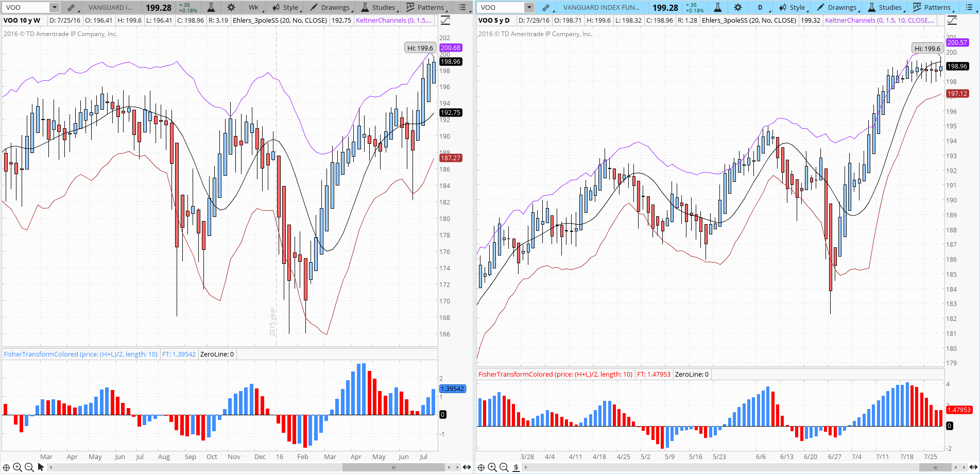Click the left scroll arrow under the right chart
The image size is (980, 474).
525,467
